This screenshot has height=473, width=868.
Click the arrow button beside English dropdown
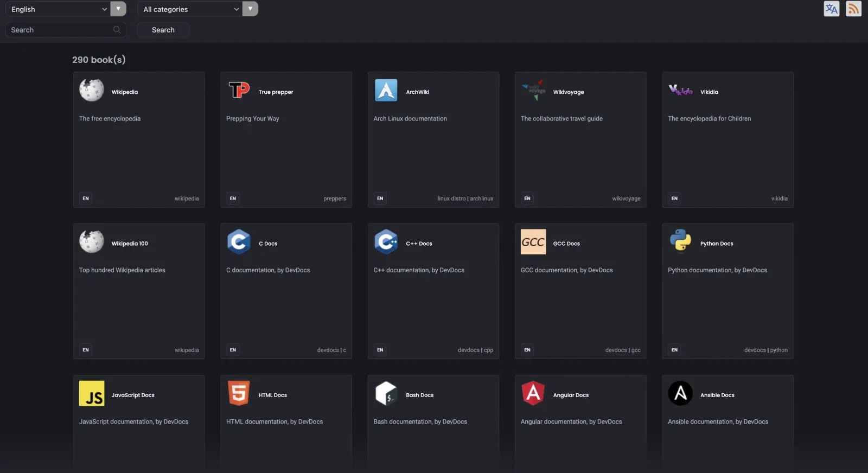click(118, 9)
